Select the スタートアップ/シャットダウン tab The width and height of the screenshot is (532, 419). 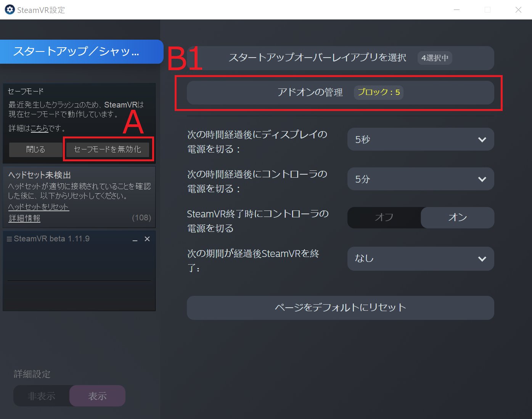coord(82,51)
